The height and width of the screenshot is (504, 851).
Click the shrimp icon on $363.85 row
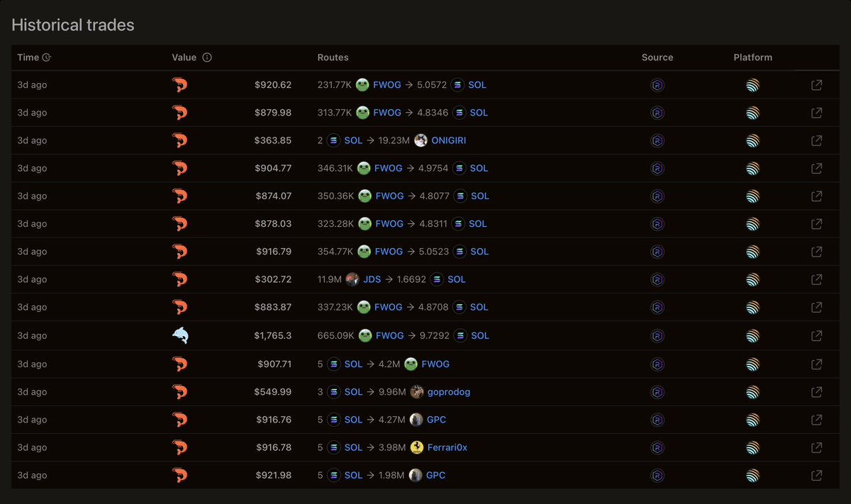[180, 140]
